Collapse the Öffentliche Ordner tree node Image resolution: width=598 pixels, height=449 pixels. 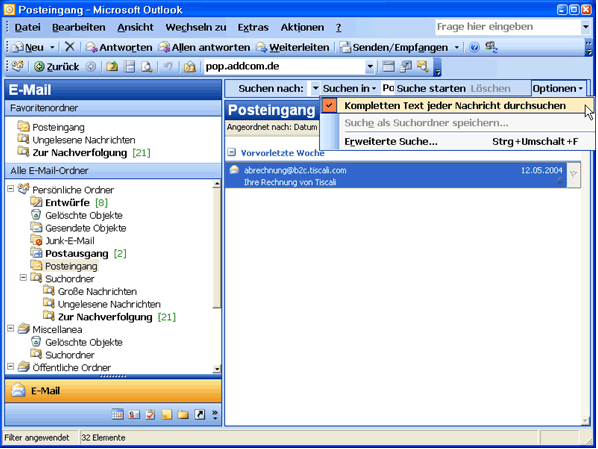point(11,367)
